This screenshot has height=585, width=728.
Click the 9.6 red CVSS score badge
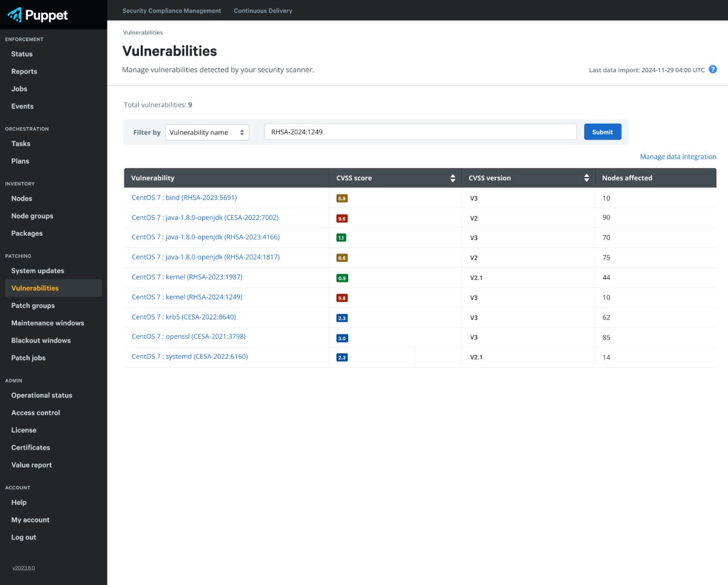tap(342, 218)
